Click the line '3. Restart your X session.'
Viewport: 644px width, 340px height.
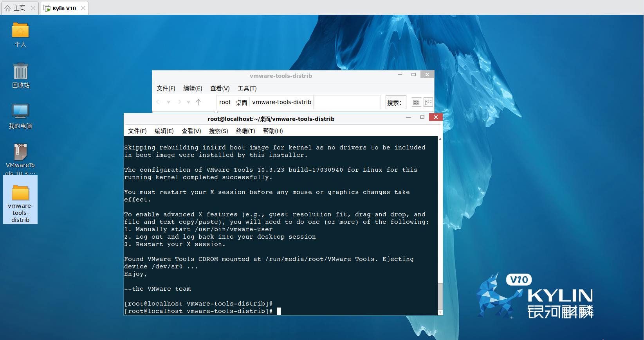pyautogui.click(x=175, y=244)
